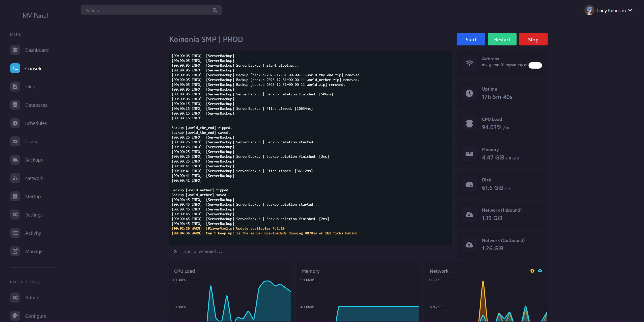Viewport: 644px width, 322px height.
Task: Click the Memory RAM icon
Action: [x=469, y=154]
